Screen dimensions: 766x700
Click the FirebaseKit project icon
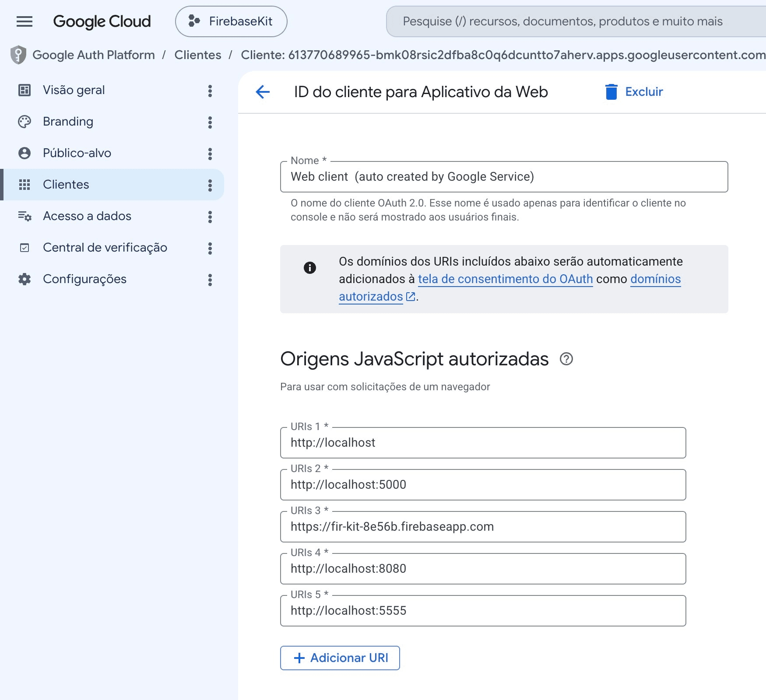tap(194, 21)
